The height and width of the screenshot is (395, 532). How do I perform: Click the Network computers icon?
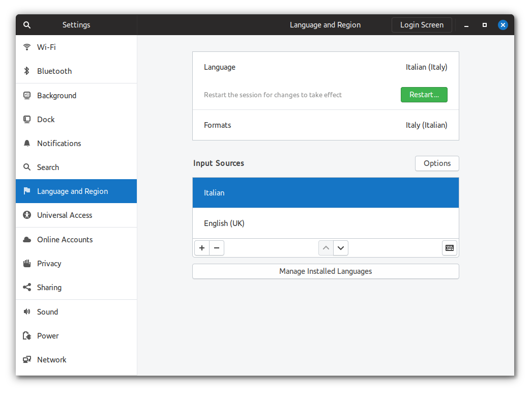point(27,359)
